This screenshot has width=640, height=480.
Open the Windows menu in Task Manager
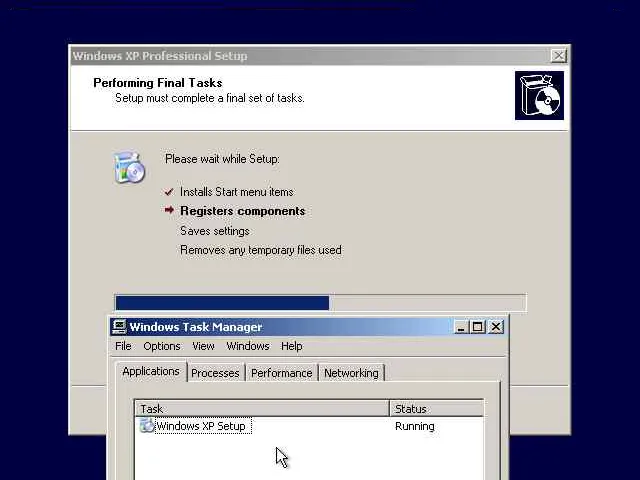248,346
